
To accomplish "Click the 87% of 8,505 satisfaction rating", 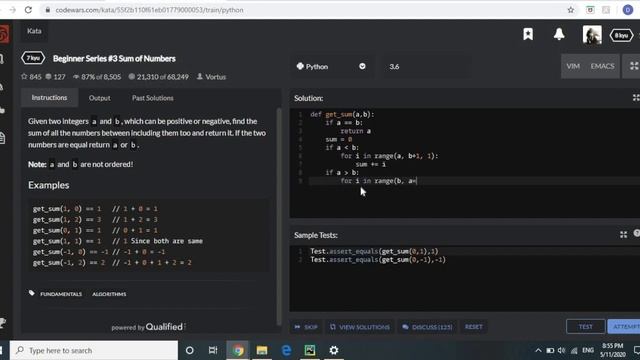I will (97, 77).
